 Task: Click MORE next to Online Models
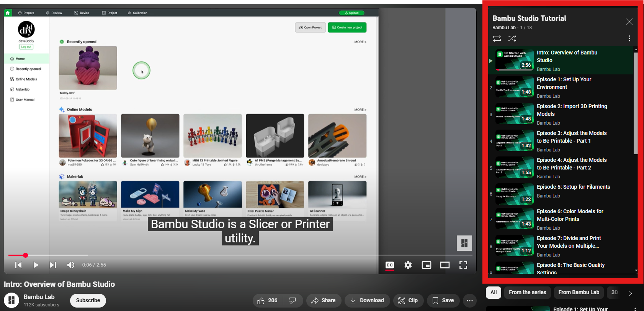pos(360,110)
